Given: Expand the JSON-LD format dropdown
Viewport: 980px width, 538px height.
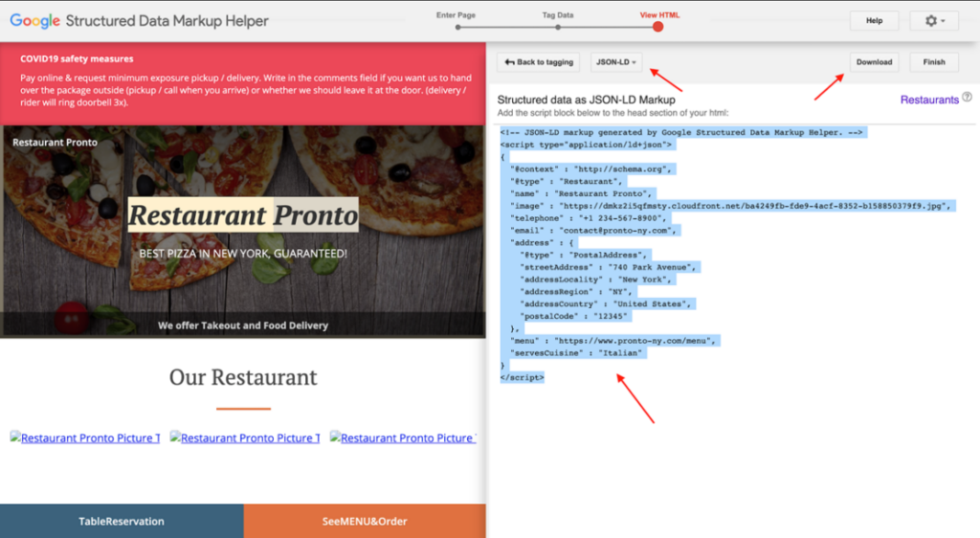Looking at the screenshot, I should coord(617,62).
